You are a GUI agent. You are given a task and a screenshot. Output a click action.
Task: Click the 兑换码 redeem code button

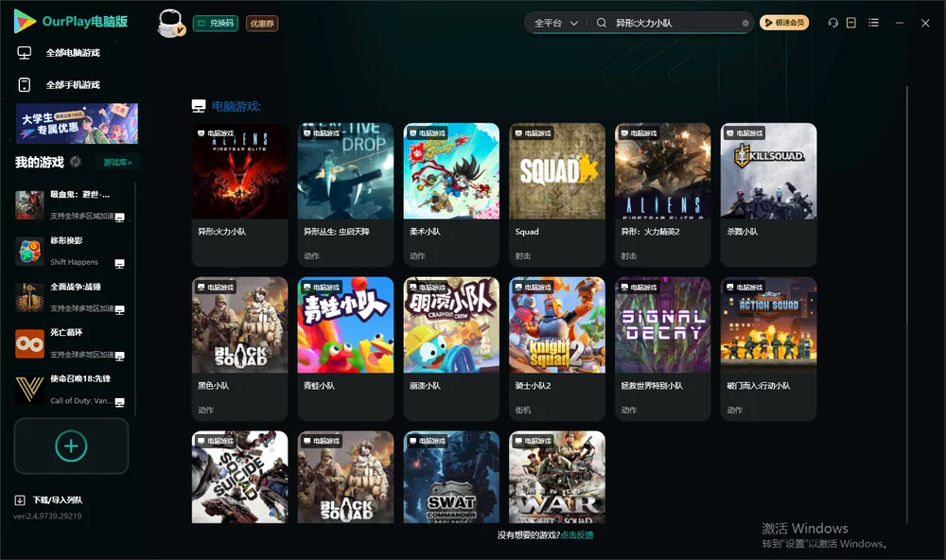[x=216, y=23]
